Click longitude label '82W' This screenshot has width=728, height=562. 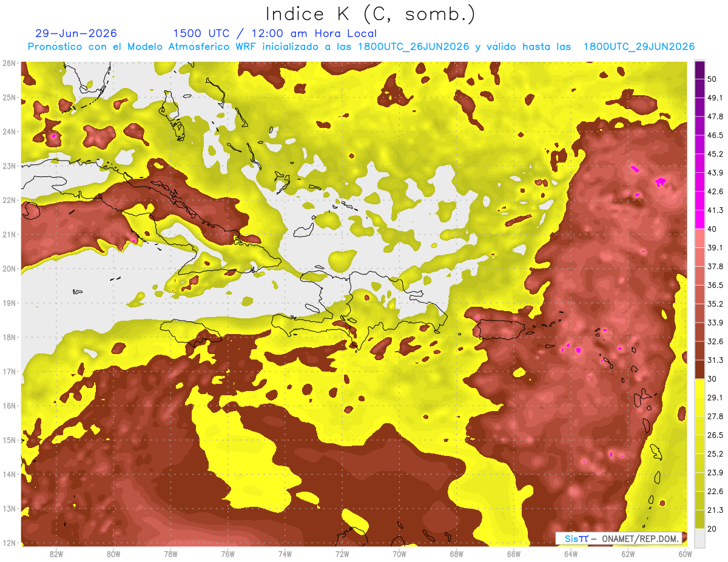(56, 554)
